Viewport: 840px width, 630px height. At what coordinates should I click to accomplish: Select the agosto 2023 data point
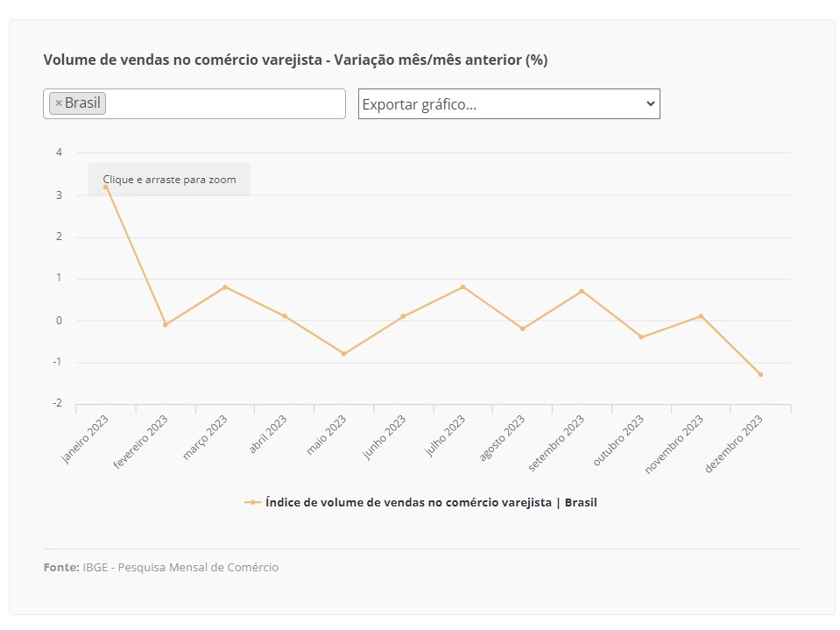(523, 329)
